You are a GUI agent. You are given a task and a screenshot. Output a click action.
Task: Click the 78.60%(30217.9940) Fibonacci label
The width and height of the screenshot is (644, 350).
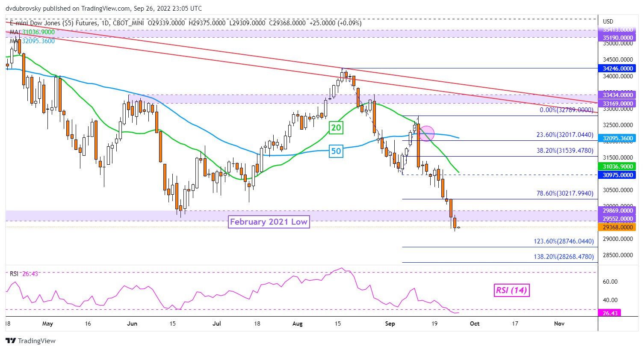point(565,193)
